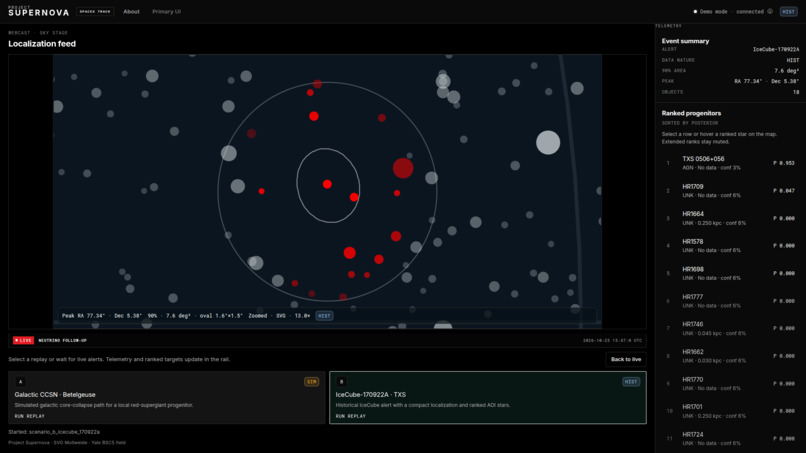Image resolution: width=806 pixels, height=453 pixels.
Task: Select the HR1746 progenitor row
Action: [730, 329]
